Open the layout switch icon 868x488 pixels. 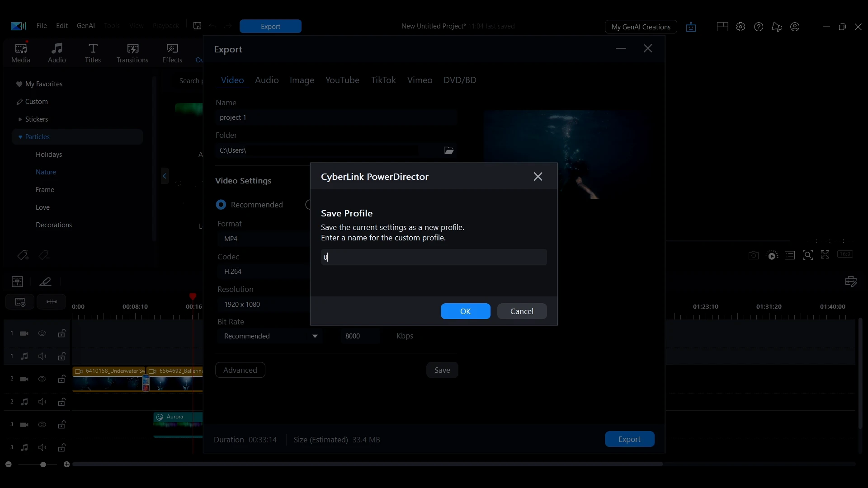coord(722,27)
